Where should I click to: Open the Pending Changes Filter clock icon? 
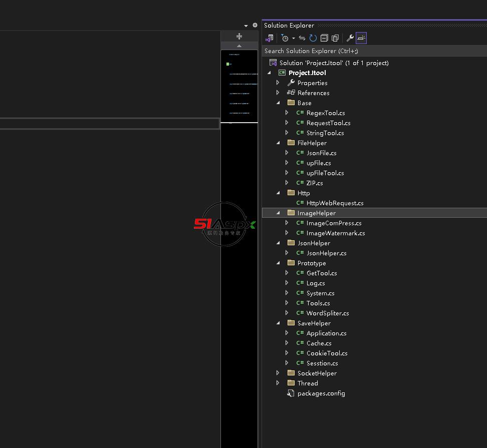(285, 38)
